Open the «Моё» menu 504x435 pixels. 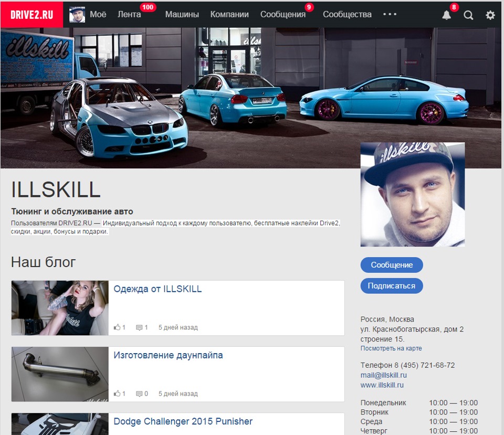[x=98, y=15]
